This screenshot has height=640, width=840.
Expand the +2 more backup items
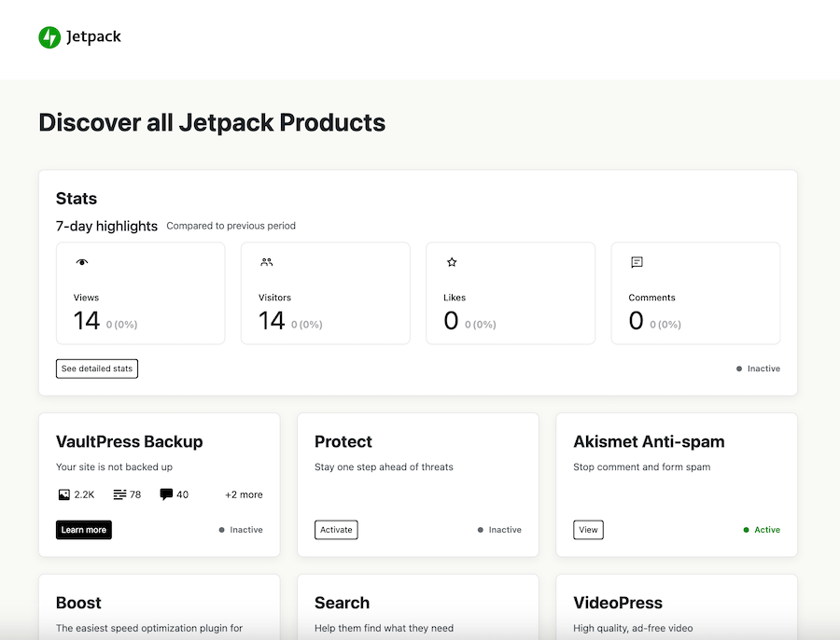[244, 494]
